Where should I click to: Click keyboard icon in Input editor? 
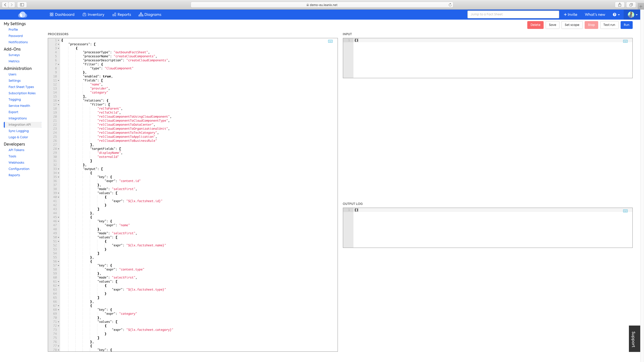point(625,41)
